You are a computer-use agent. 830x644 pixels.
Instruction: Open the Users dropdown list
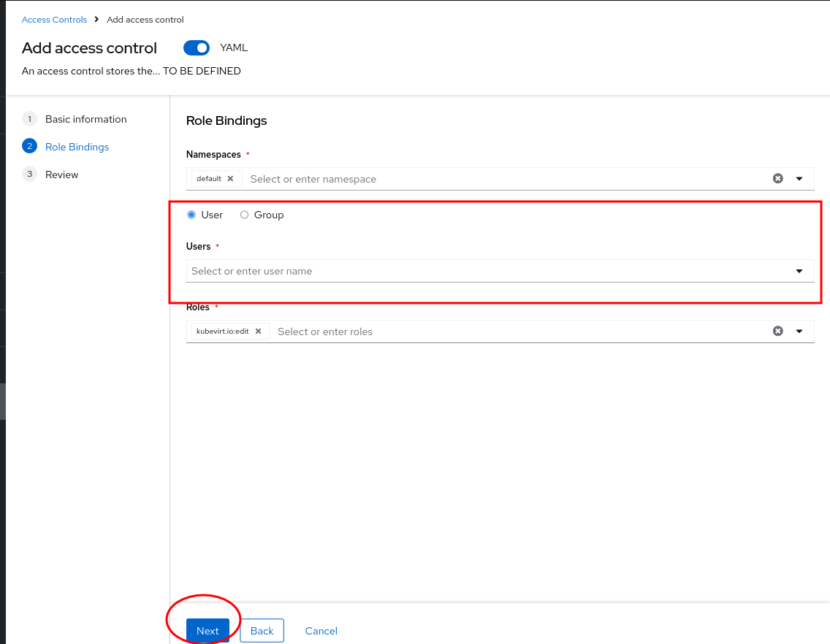799,271
